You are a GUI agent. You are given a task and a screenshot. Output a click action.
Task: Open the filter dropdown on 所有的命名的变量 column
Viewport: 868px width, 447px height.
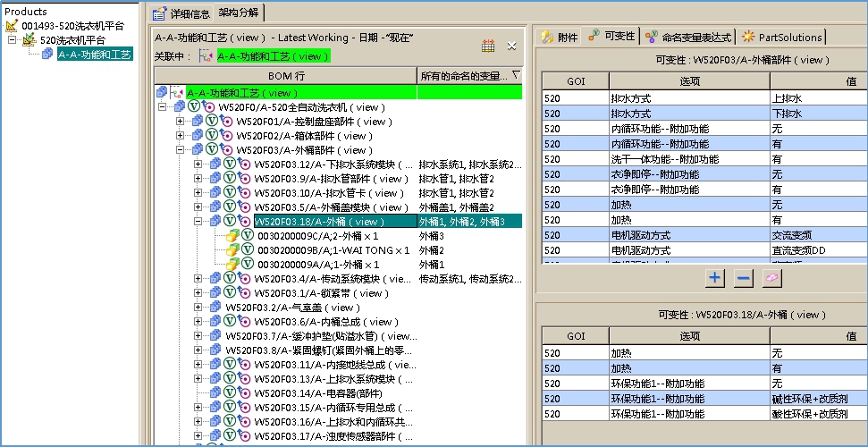click(x=516, y=75)
